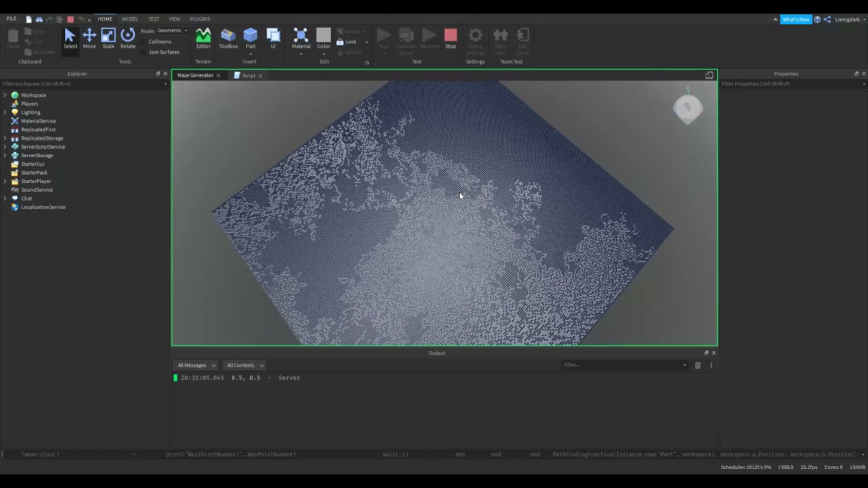Select the Maze Generator tab

pos(195,75)
